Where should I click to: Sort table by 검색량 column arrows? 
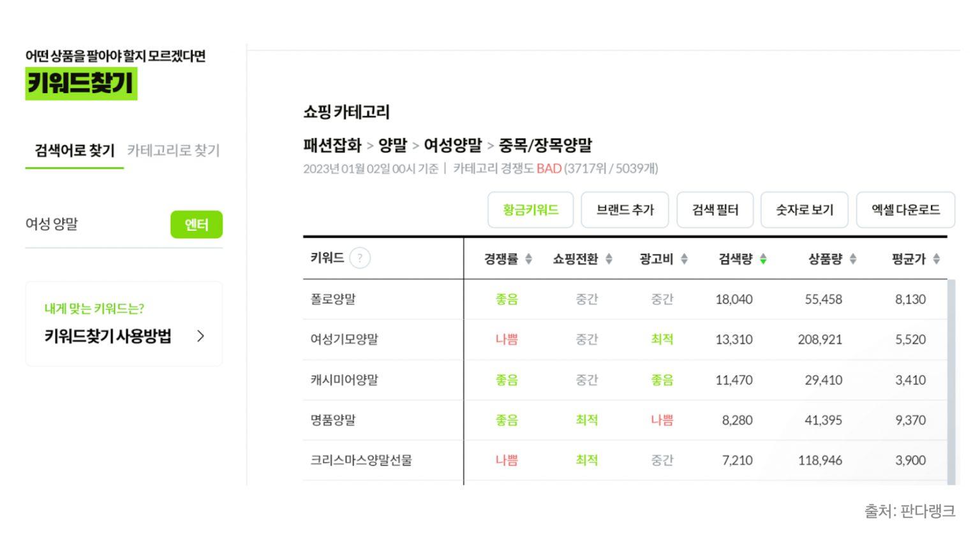click(x=763, y=259)
